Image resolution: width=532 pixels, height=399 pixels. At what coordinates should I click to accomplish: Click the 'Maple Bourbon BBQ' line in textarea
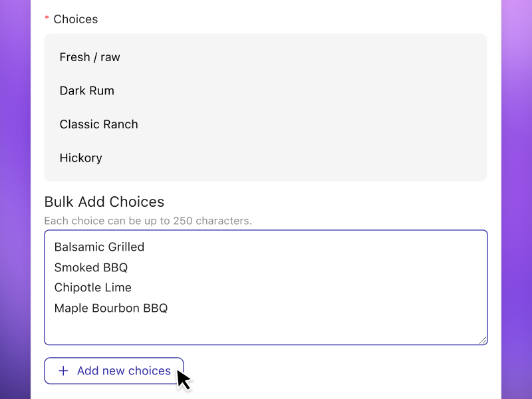tap(110, 308)
